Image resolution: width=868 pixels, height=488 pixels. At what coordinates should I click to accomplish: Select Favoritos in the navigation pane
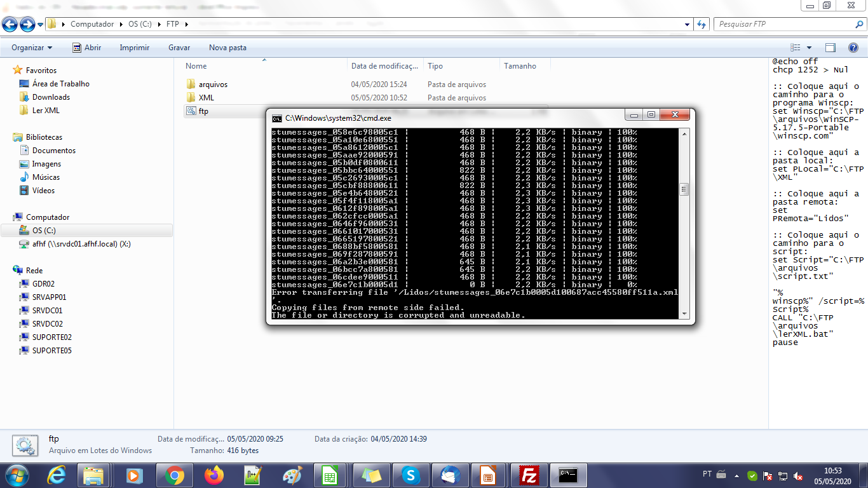tap(41, 71)
